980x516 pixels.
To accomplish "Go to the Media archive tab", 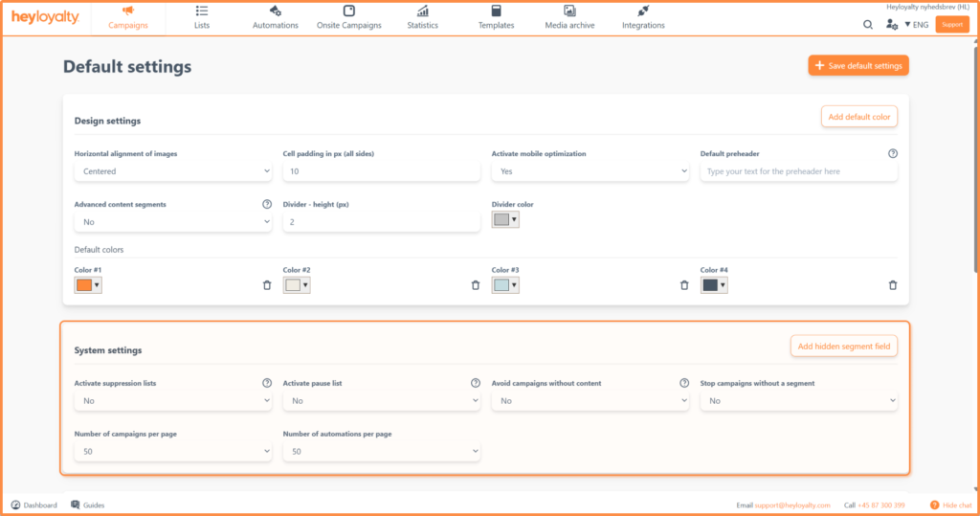I will click(x=569, y=17).
